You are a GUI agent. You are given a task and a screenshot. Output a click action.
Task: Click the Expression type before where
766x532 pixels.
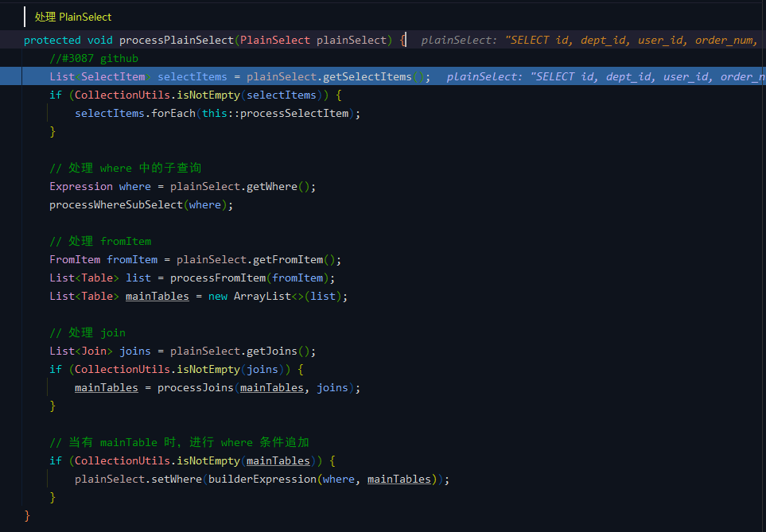81,187
